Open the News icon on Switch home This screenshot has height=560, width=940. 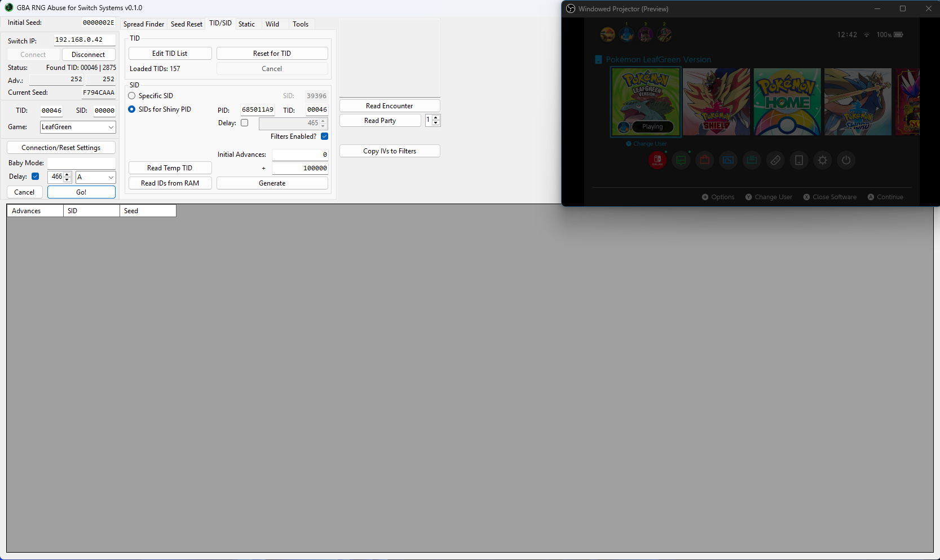tap(681, 160)
